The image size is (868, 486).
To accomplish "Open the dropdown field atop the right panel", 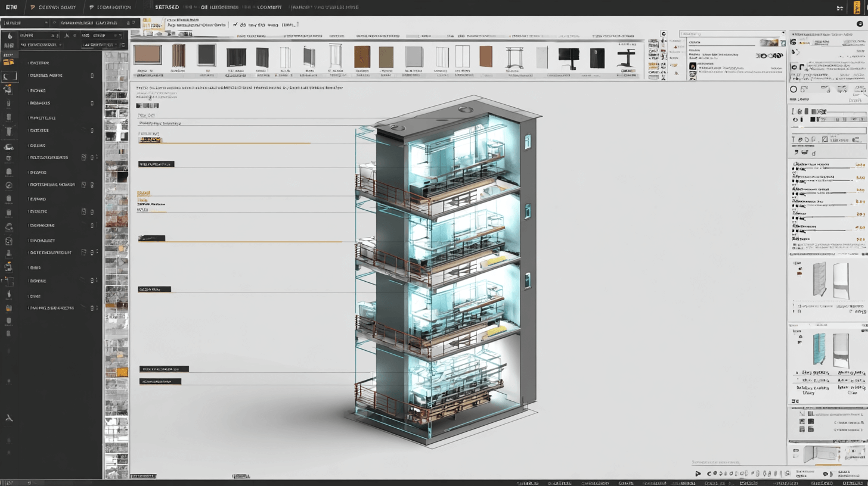I will coord(733,34).
